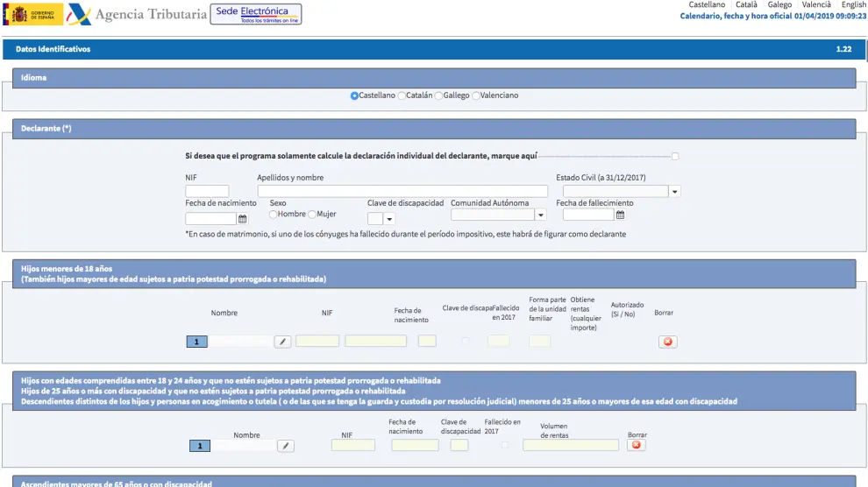This screenshot has height=487, width=868.
Task: Select Hombre as the sex option
Action: pos(274,215)
